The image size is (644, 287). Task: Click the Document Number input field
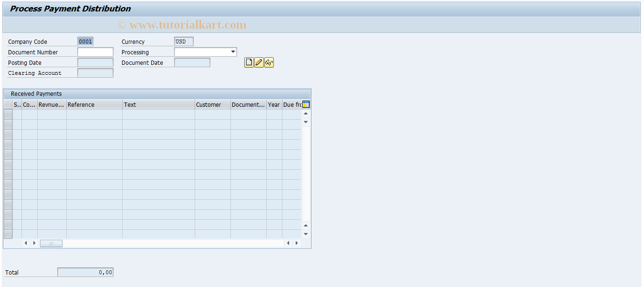(95, 51)
